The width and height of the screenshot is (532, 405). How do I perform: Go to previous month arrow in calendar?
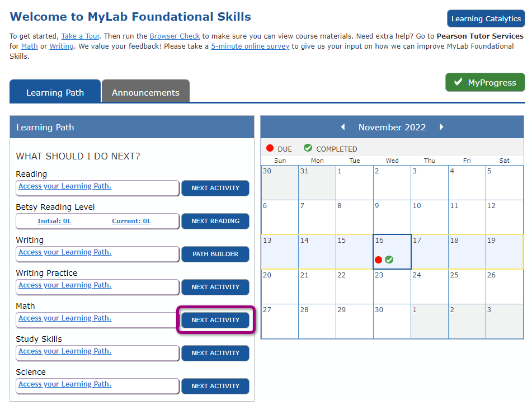coord(343,127)
